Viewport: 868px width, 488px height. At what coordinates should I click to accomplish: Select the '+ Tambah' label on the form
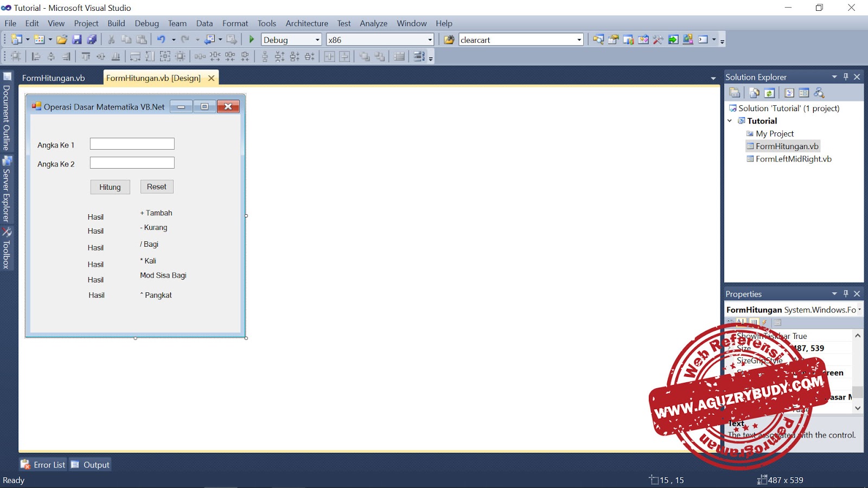pyautogui.click(x=156, y=213)
